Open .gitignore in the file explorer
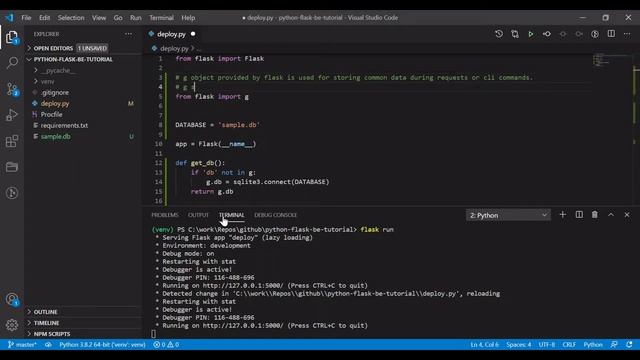Image resolution: width=640 pixels, height=360 pixels. click(55, 92)
